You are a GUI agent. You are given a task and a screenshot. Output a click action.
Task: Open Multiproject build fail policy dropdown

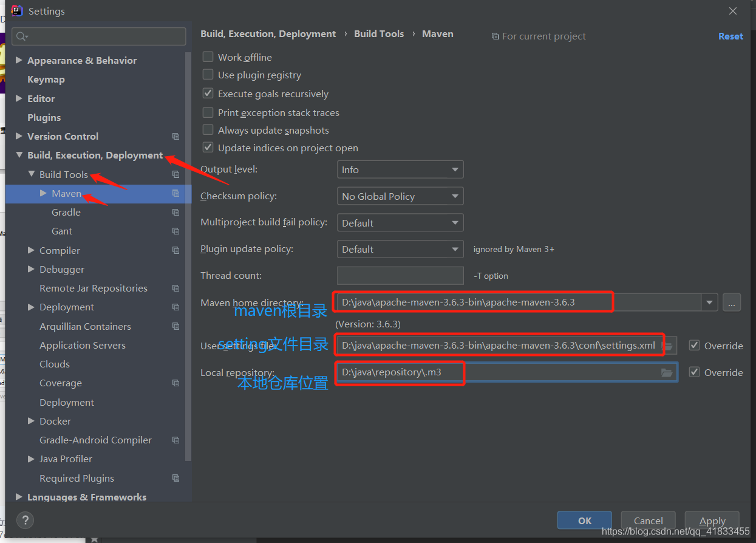[400, 223]
